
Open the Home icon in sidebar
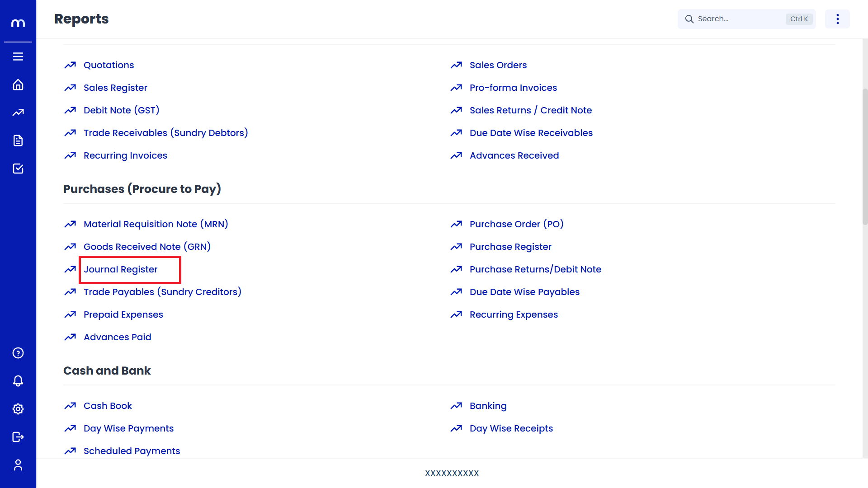pyautogui.click(x=18, y=85)
